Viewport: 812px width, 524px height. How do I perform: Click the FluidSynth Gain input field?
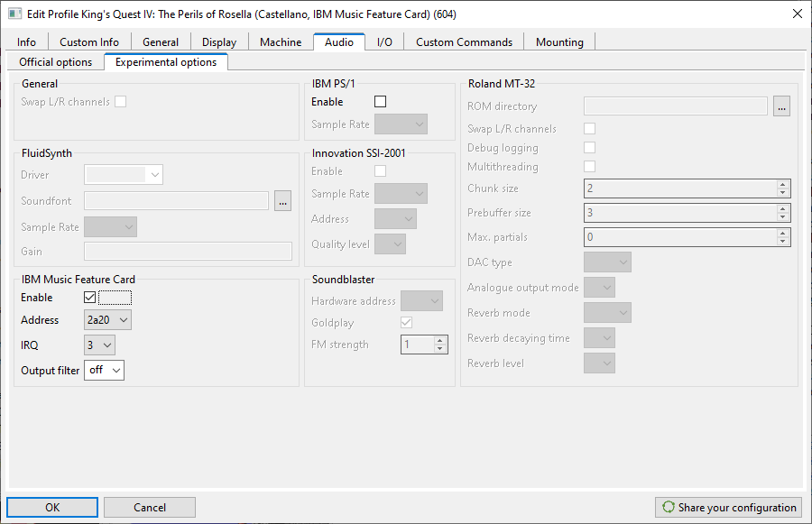(188, 252)
